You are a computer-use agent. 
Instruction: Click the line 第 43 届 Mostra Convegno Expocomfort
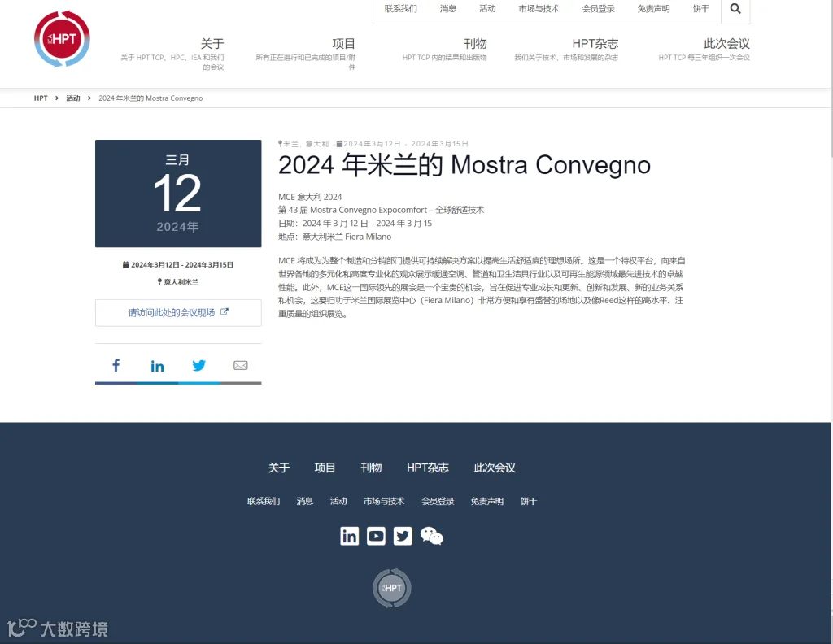(x=381, y=211)
